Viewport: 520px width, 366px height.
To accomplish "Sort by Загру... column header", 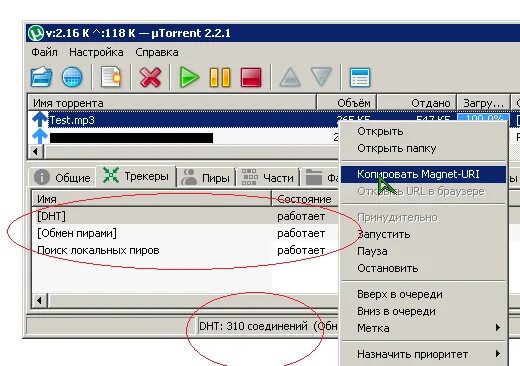I will pos(483,103).
